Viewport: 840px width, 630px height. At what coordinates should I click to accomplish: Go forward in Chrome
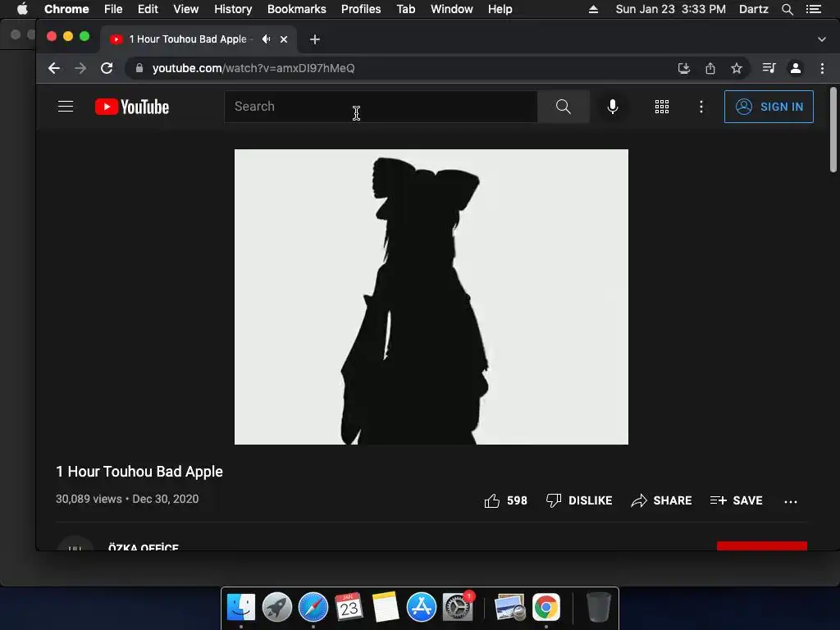80,68
